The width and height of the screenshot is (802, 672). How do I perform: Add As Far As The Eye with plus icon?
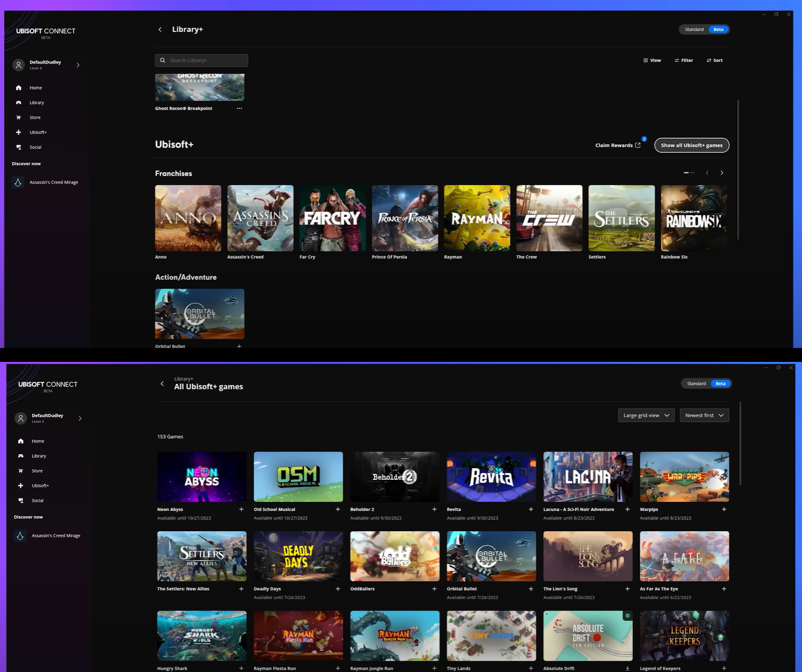click(724, 589)
